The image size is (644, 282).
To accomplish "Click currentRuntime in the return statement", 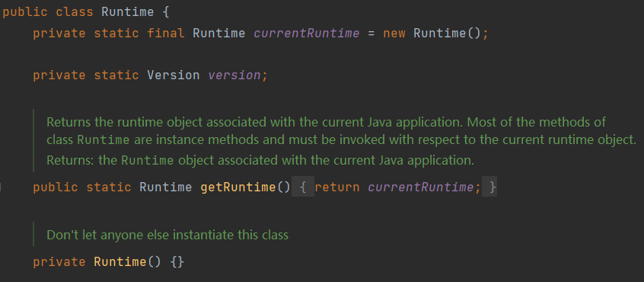I will click(x=420, y=187).
